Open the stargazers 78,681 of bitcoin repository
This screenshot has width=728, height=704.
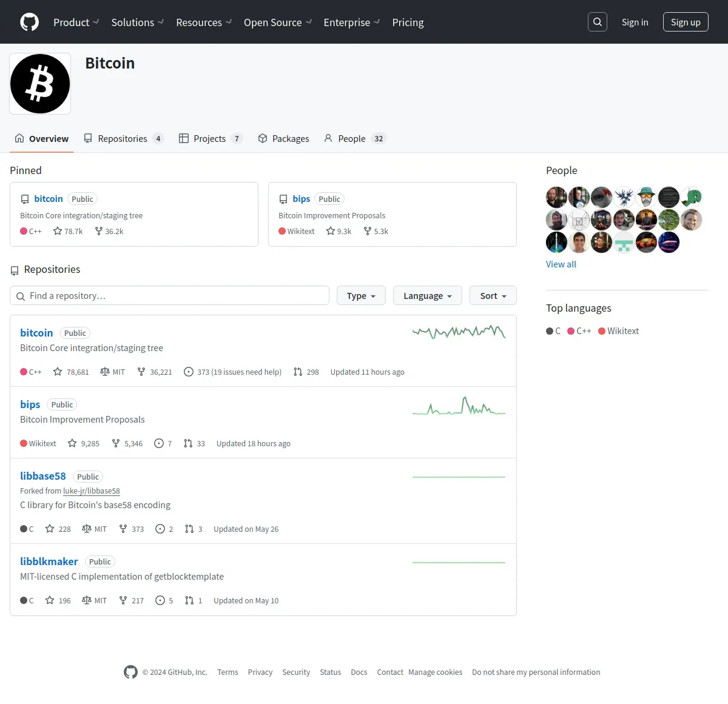(x=71, y=372)
